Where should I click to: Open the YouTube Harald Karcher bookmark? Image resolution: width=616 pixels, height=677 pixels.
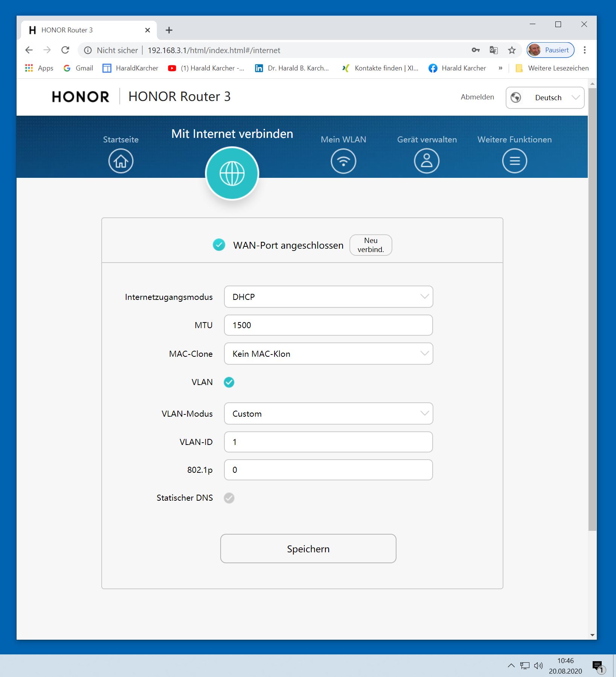click(206, 68)
